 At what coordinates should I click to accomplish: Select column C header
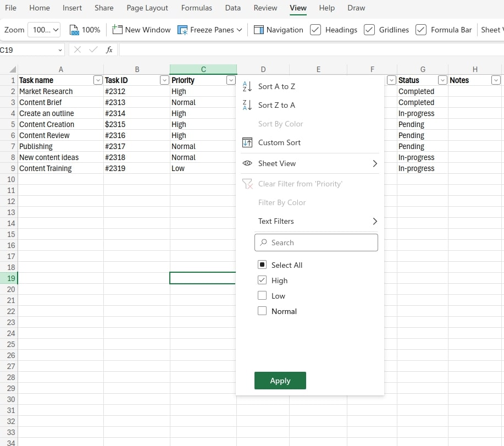point(203,69)
